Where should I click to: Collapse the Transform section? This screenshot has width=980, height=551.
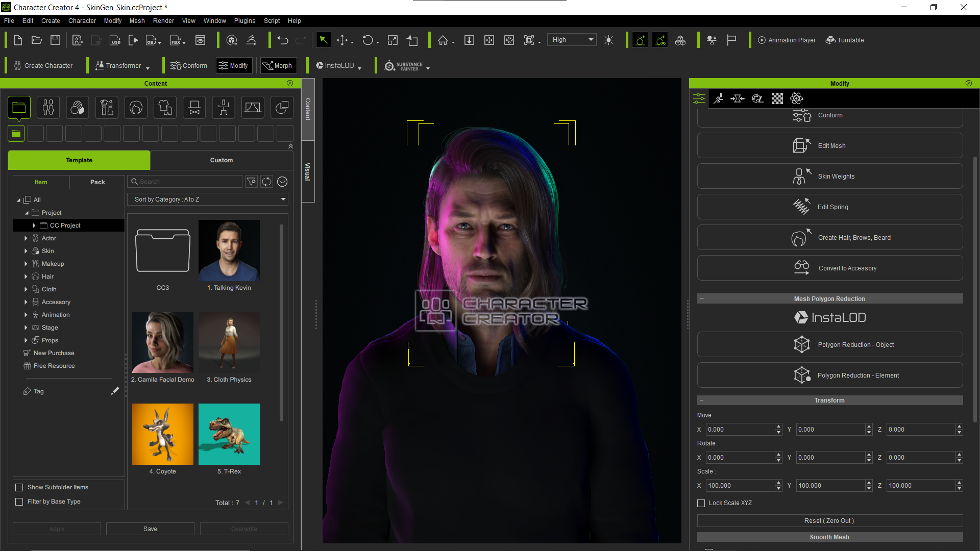[702, 400]
